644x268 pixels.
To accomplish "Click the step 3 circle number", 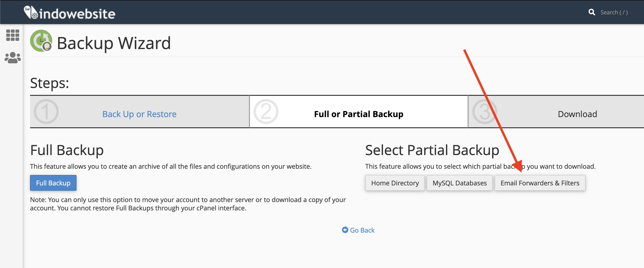I will tap(484, 112).
